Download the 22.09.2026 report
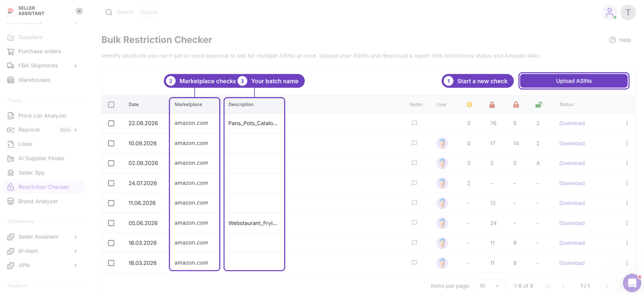Image resolution: width=644 pixels, height=294 pixels. [572, 123]
